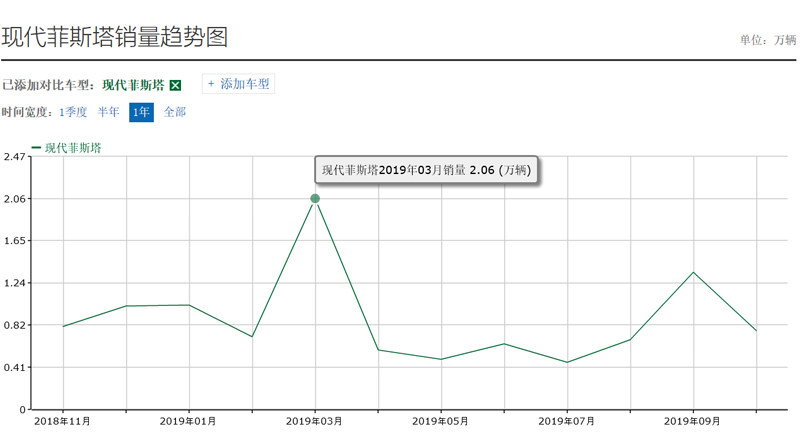Remove 现代菲斯塔 using the green X icon
800x446 pixels.
175,85
